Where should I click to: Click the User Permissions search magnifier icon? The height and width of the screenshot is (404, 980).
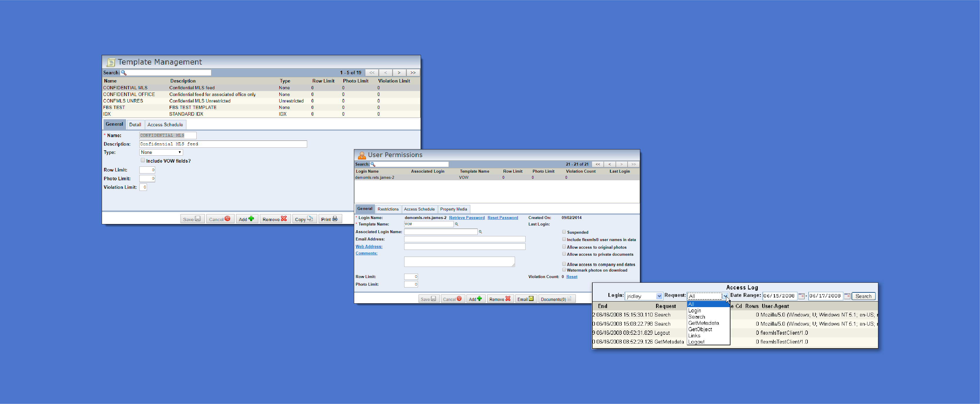click(x=373, y=164)
